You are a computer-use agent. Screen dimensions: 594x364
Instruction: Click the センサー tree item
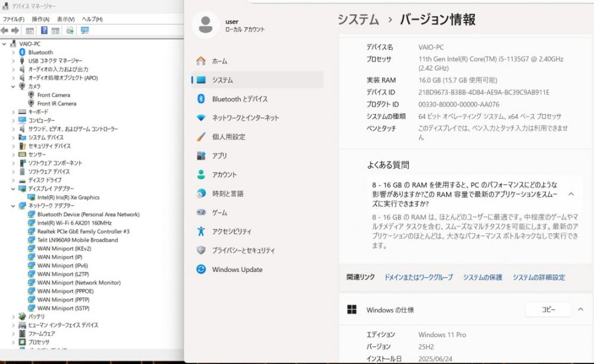tap(37, 154)
